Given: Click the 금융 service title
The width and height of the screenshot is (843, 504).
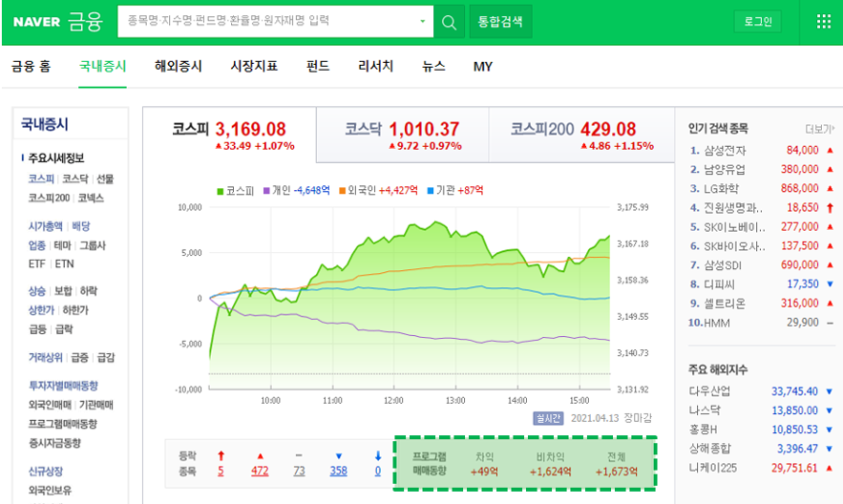Looking at the screenshot, I should [x=85, y=22].
